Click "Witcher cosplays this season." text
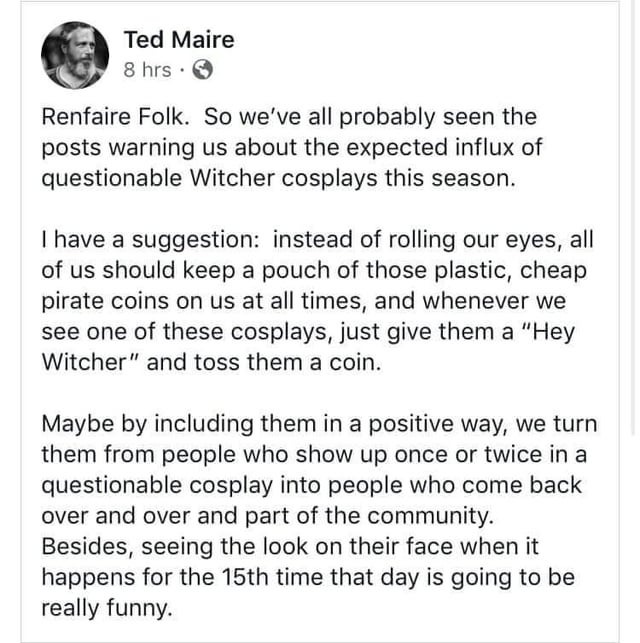The height and width of the screenshot is (643, 640). click(353, 178)
